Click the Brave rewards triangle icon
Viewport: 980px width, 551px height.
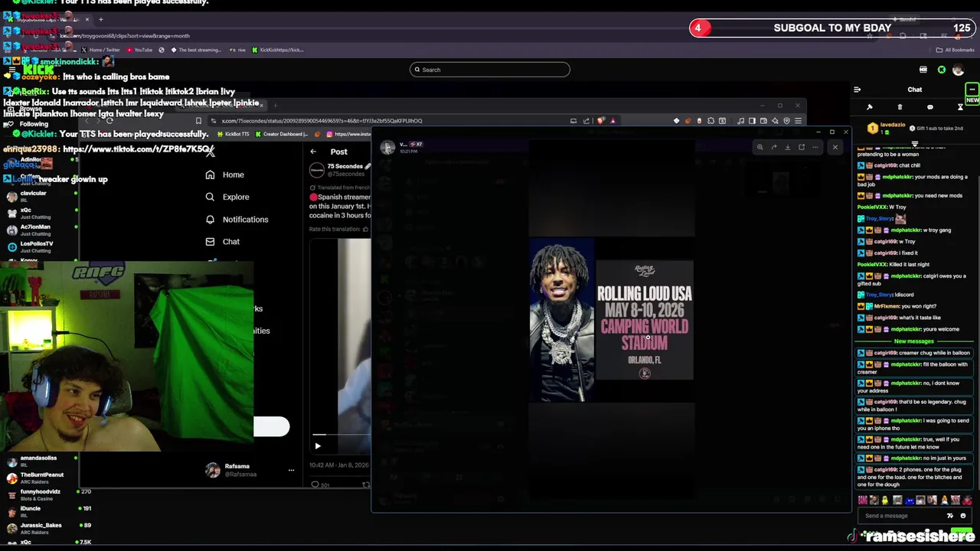click(612, 121)
